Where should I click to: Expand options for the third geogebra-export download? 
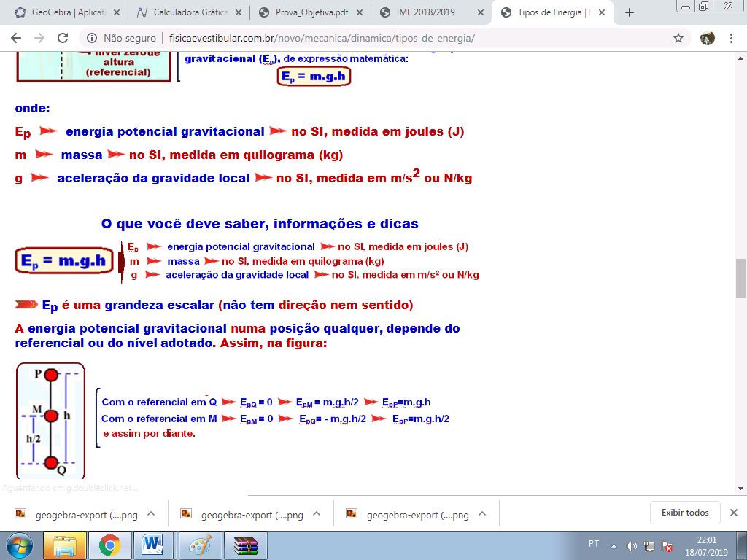tap(482, 514)
